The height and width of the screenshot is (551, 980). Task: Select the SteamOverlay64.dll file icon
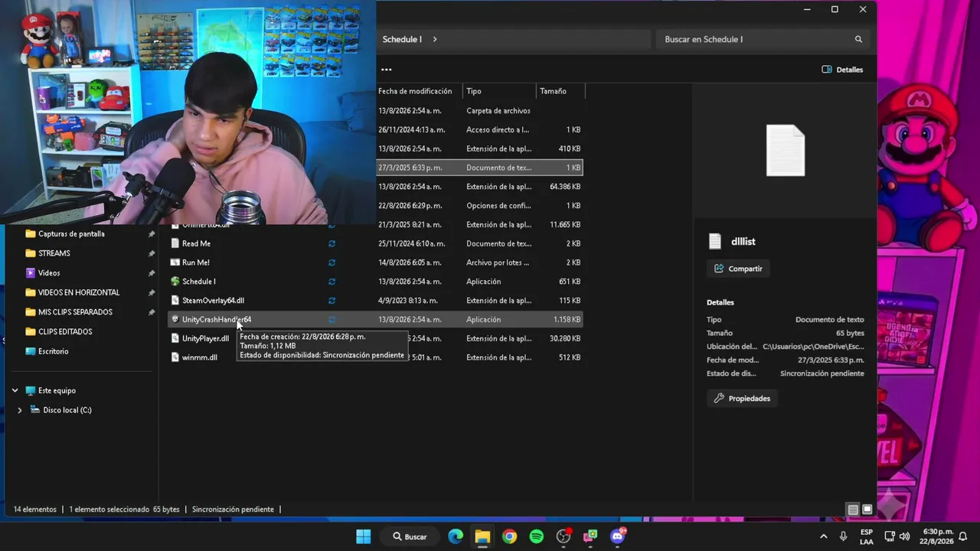(175, 301)
